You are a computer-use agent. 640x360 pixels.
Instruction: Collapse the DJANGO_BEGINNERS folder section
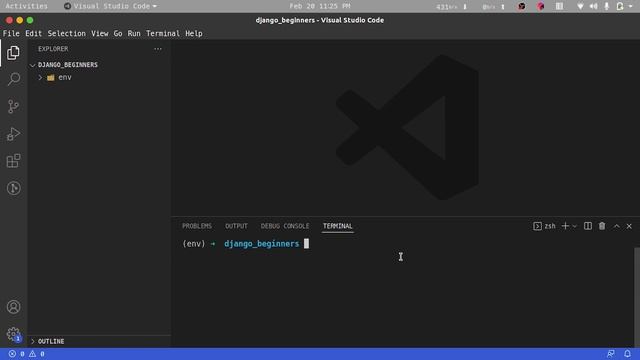[x=32, y=65]
